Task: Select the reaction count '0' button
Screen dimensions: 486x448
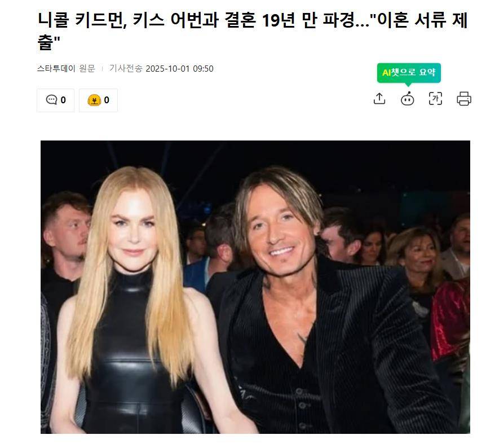Action: pyautogui.click(x=98, y=100)
